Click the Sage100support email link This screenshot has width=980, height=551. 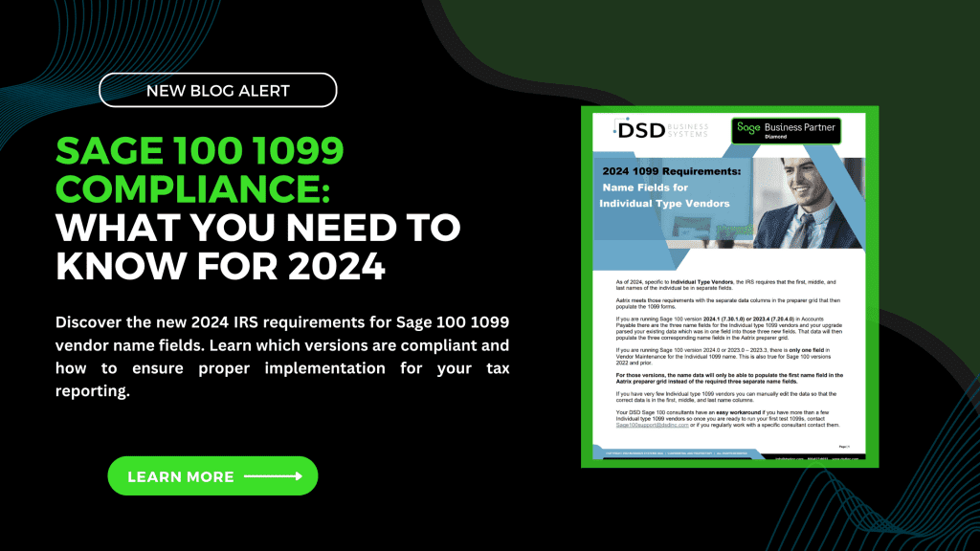(x=653, y=427)
